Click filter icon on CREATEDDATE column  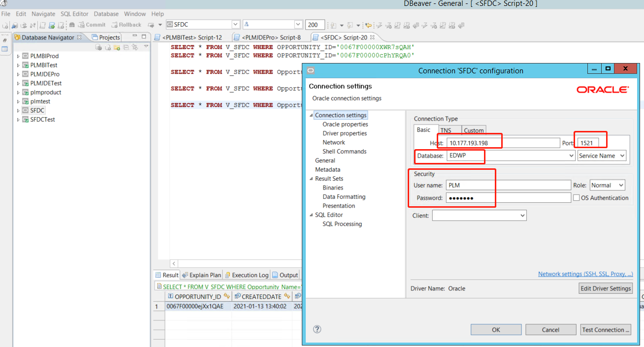click(287, 296)
